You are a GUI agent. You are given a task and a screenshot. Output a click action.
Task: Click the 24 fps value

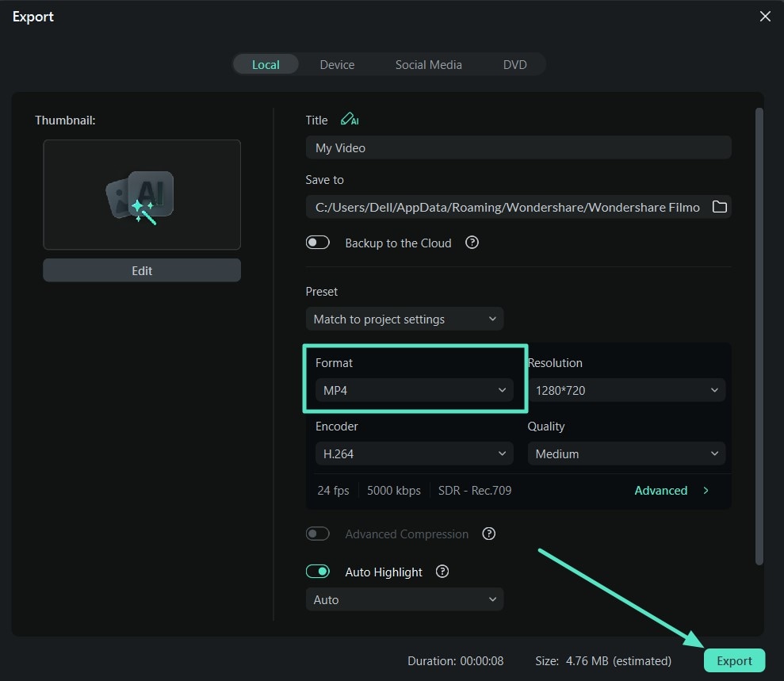click(333, 491)
